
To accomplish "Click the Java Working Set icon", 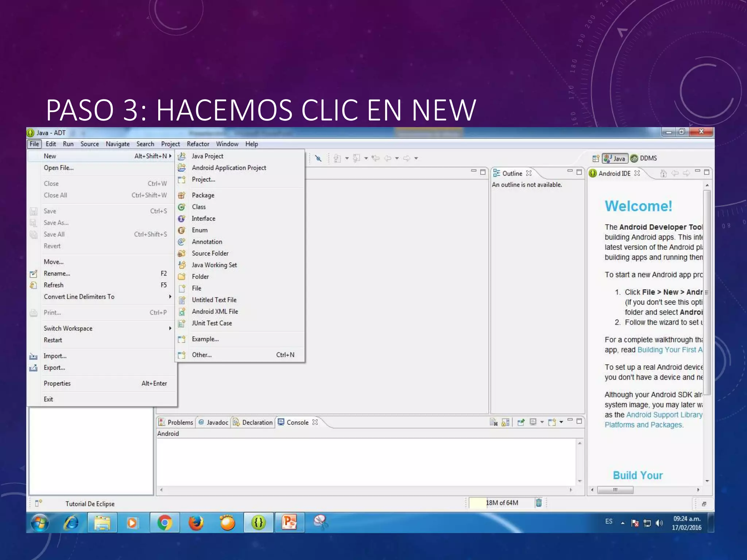I will (181, 265).
